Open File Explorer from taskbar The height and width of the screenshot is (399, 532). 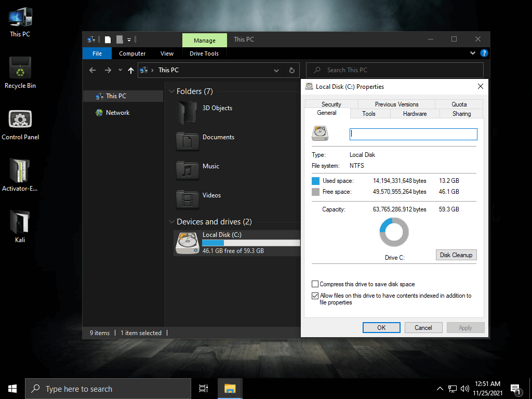[230, 389]
